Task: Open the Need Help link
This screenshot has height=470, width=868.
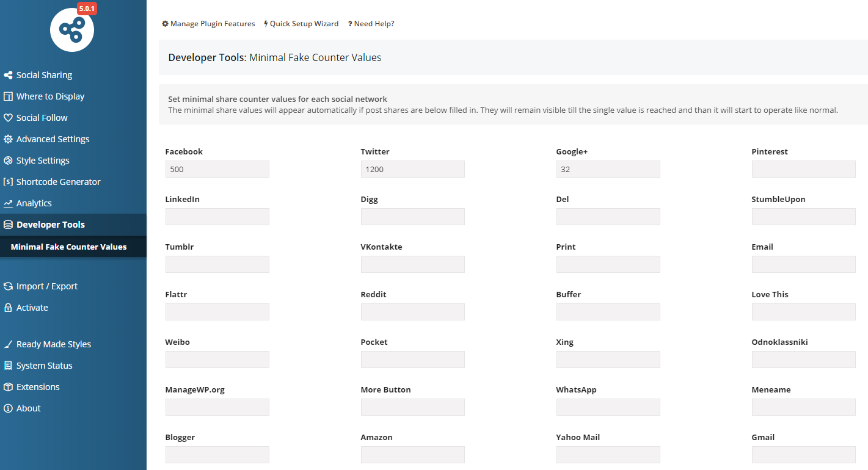Action: point(371,24)
